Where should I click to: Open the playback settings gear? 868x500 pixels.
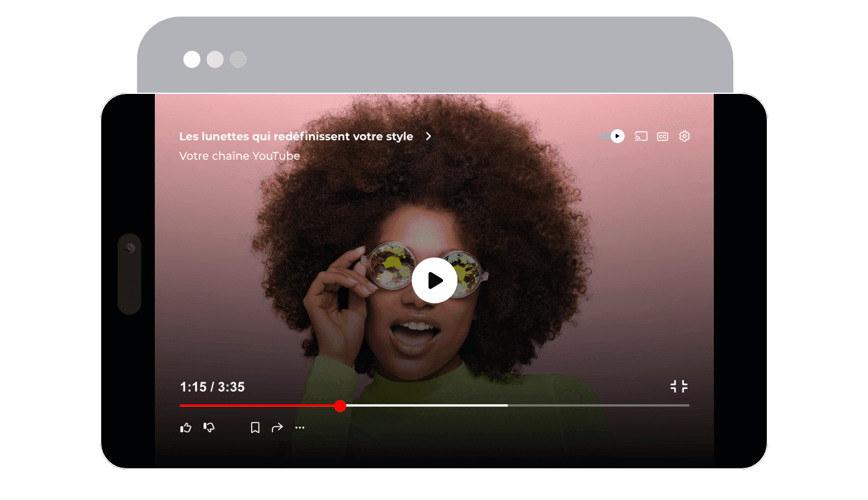(x=684, y=136)
